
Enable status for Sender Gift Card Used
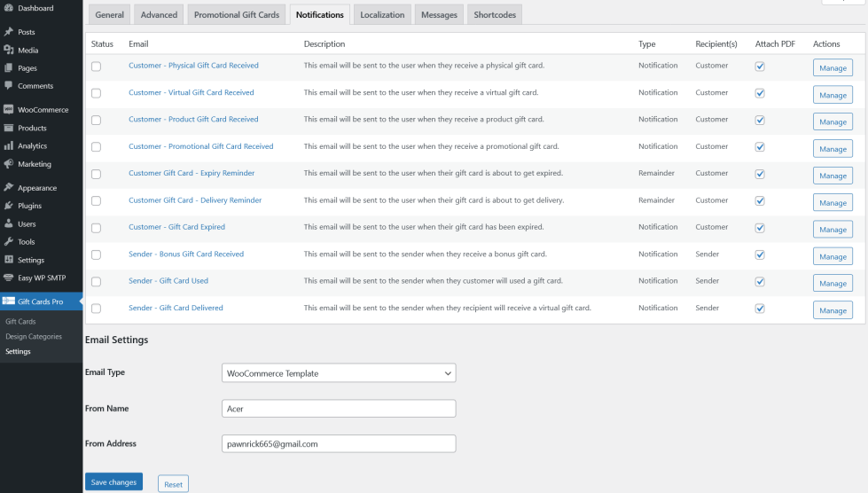coord(96,282)
